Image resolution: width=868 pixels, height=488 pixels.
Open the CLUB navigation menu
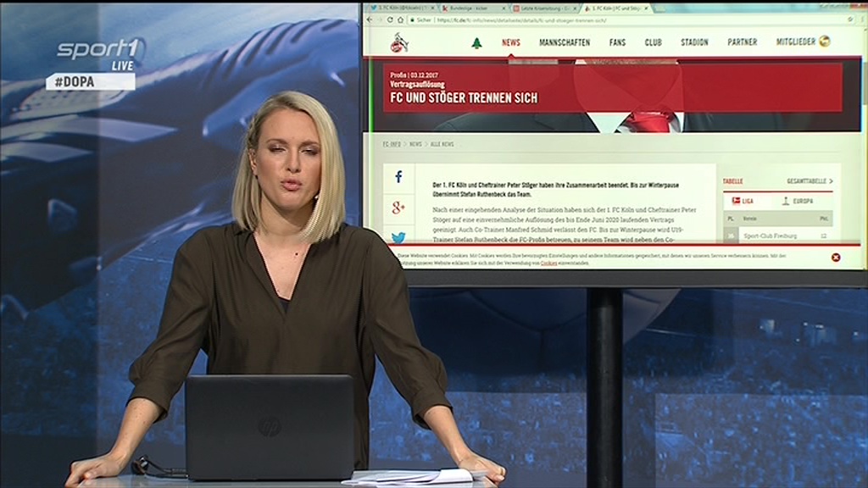pyautogui.click(x=654, y=42)
